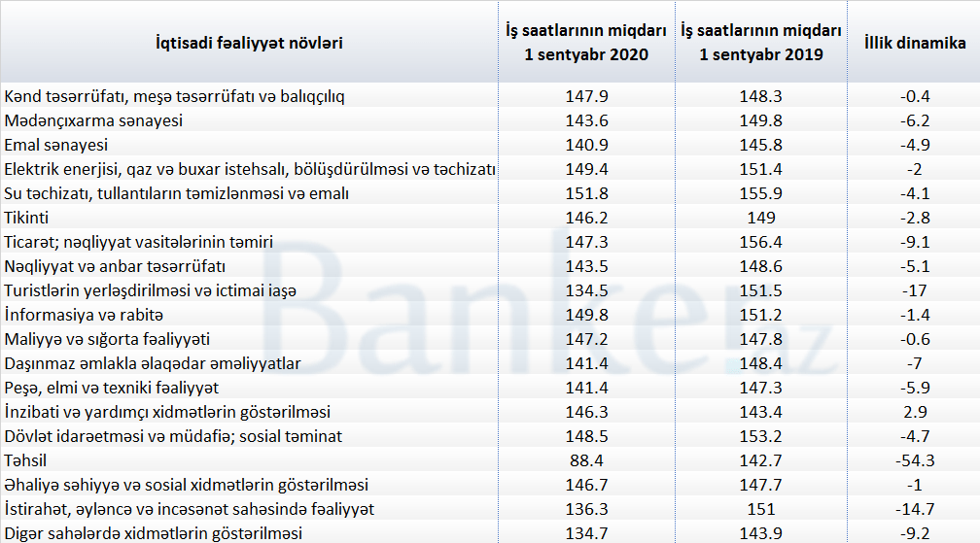Select the Tikinti row label
The width and height of the screenshot is (980, 543).
26,218
